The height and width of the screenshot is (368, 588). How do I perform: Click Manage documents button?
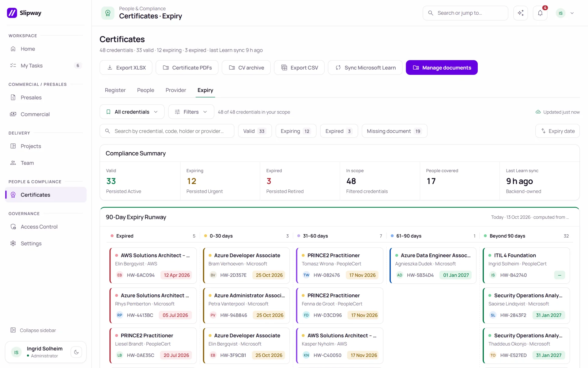pyautogui.click(x=442, y=67)
